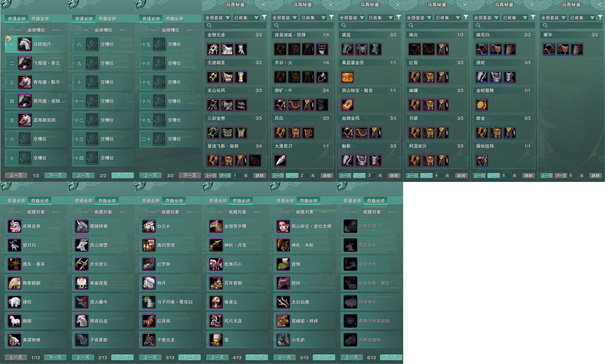Click the 与子同乘·看花归 entry
The image size is (605, 364).
[x=170, y=302]
